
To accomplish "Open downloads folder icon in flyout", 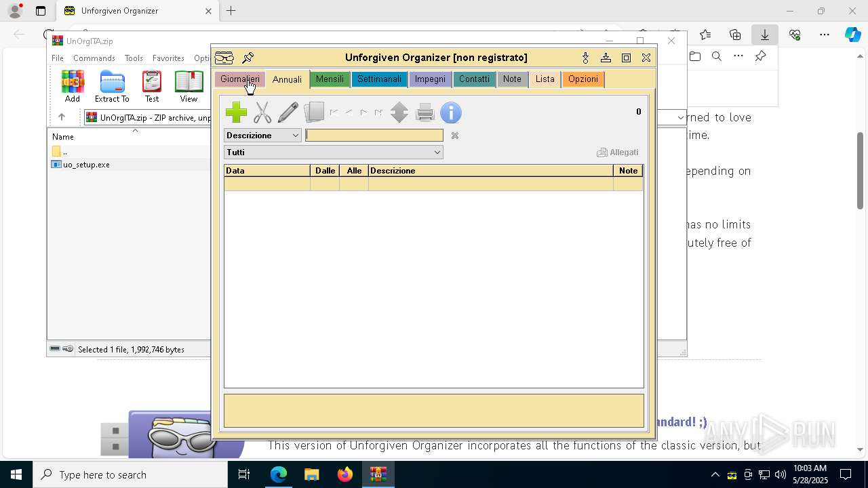I will 695,56.
